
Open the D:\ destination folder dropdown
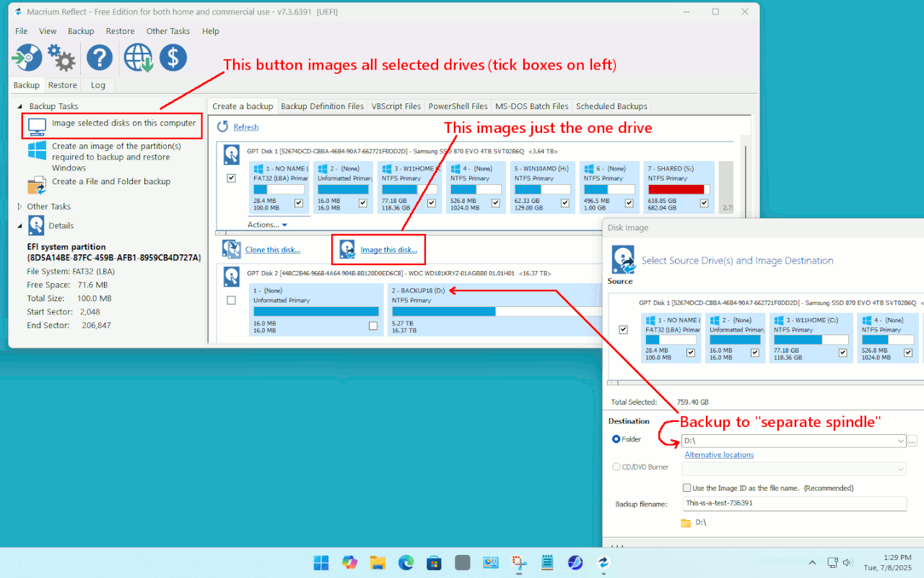click(900, 441)
